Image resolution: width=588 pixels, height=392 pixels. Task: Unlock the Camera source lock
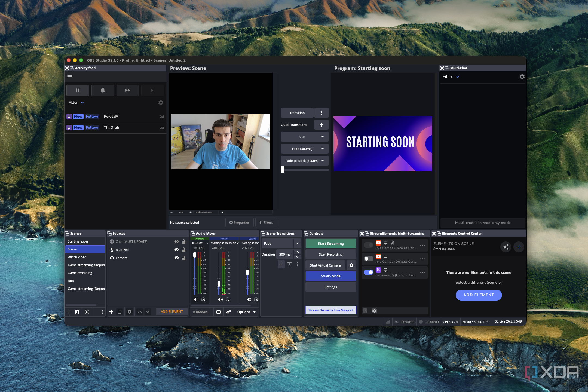184,258
